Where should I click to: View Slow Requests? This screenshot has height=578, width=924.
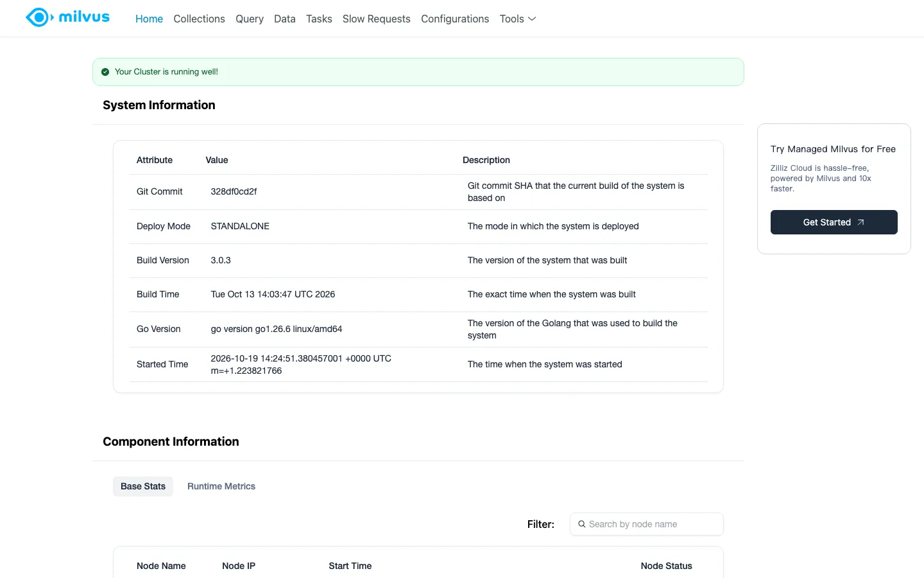[x=377, y=19]
